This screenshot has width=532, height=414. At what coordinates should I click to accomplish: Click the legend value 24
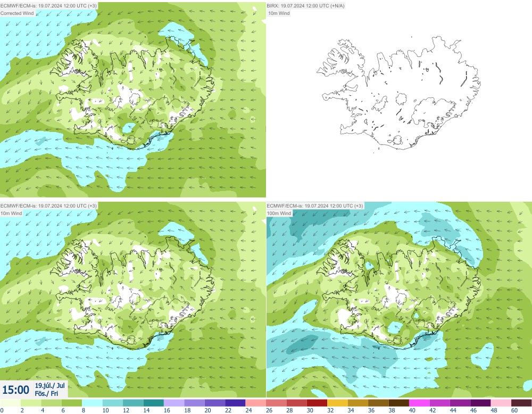[248, 410]
